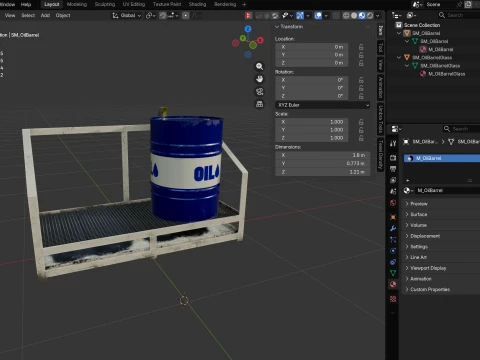480x360 pixels.
Task: Open the Global transform orientation dropdown
Action: pos(127,15)
